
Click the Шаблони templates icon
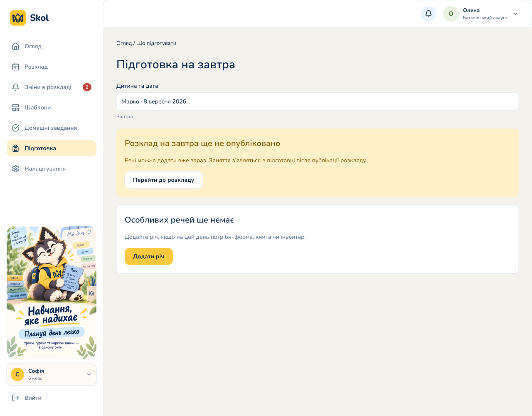(16, 107)
